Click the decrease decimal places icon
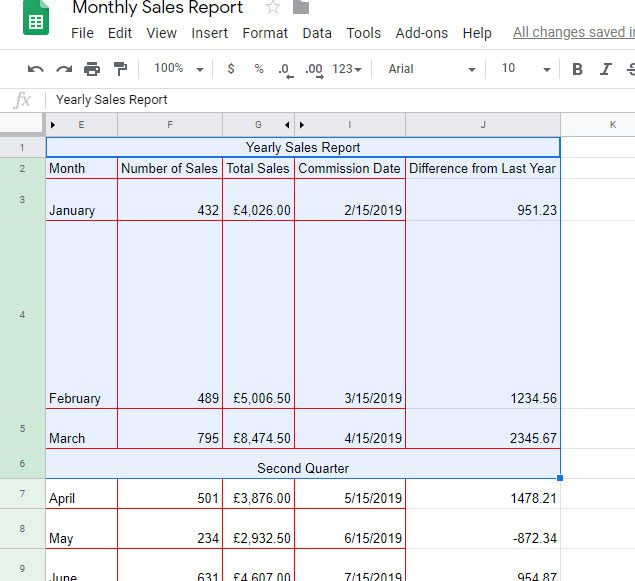 click(x=284, y=69)
